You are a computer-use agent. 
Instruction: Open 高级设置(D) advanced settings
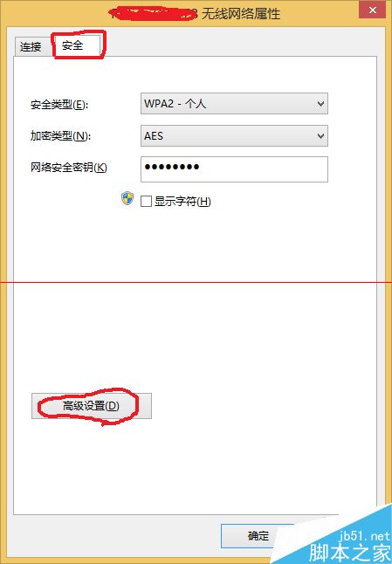coord(92,406)
